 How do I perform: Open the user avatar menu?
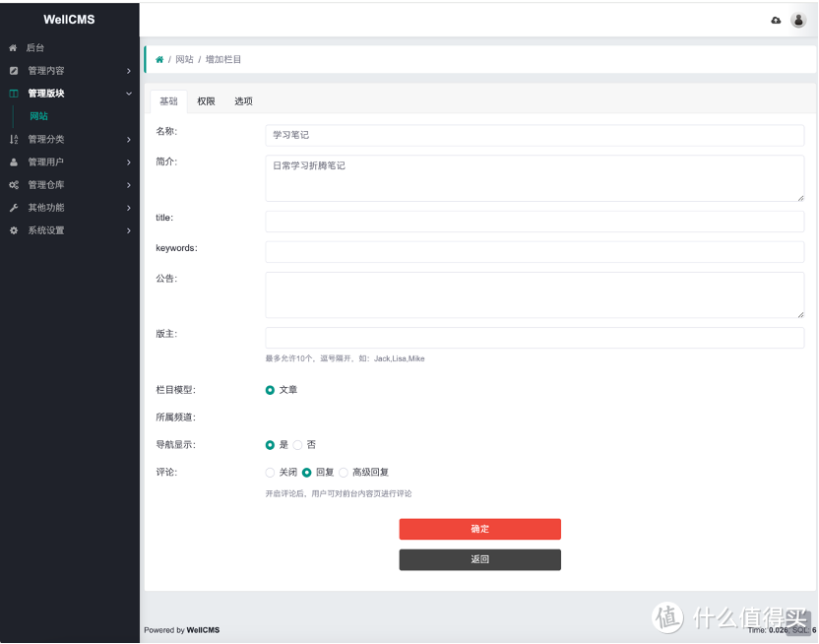[798, 21]
